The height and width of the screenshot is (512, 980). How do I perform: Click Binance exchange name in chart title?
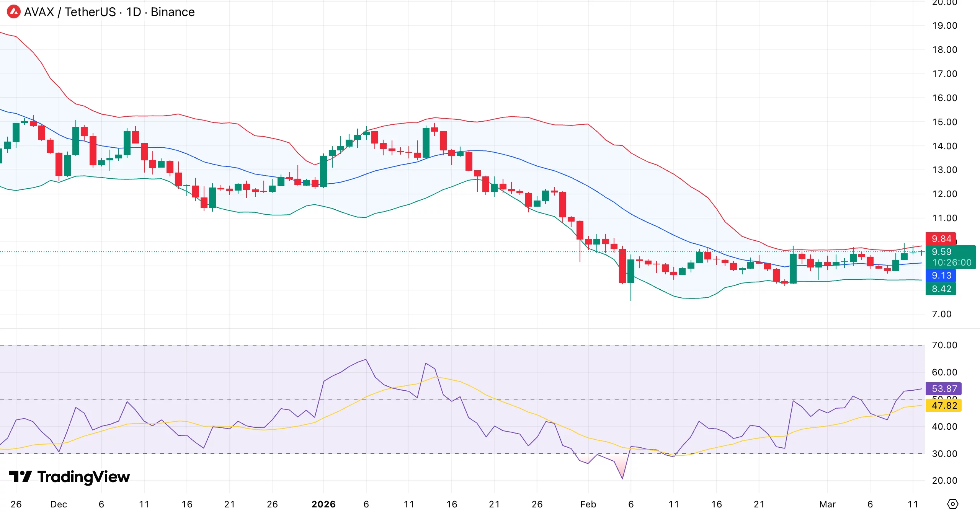172,12
